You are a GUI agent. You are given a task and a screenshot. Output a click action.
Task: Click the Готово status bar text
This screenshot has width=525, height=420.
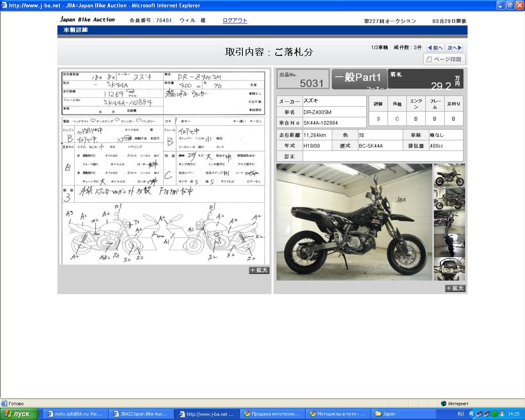(16, 404)
